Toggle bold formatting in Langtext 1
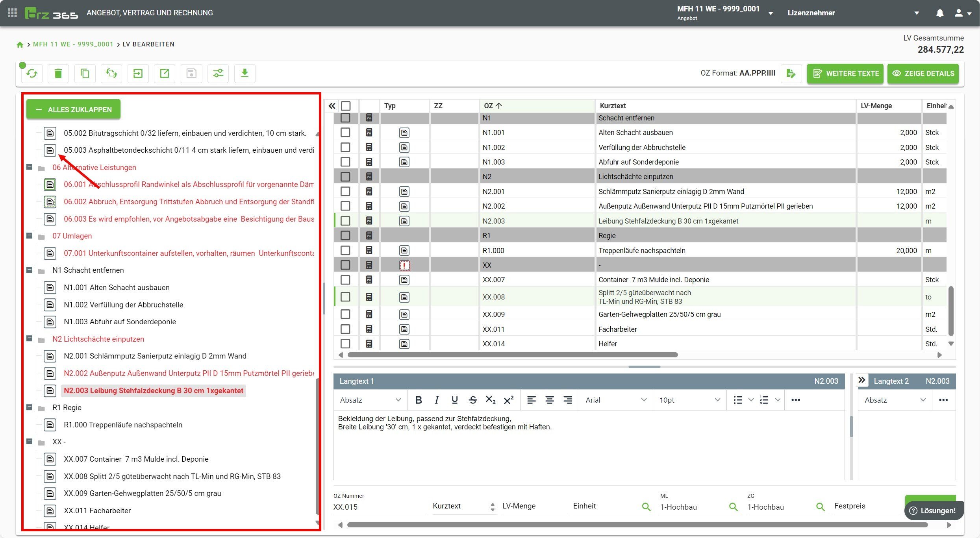Viewport: 980px width, 538px height. [419, 400]
